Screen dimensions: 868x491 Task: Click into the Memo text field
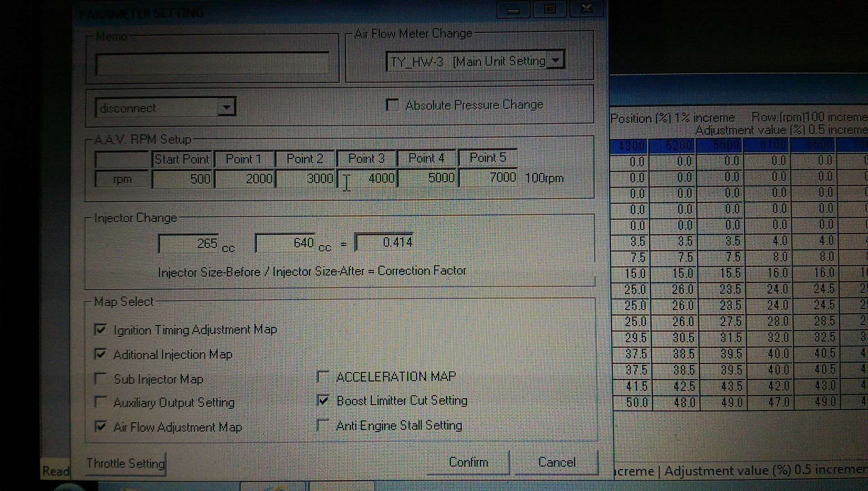212,64
